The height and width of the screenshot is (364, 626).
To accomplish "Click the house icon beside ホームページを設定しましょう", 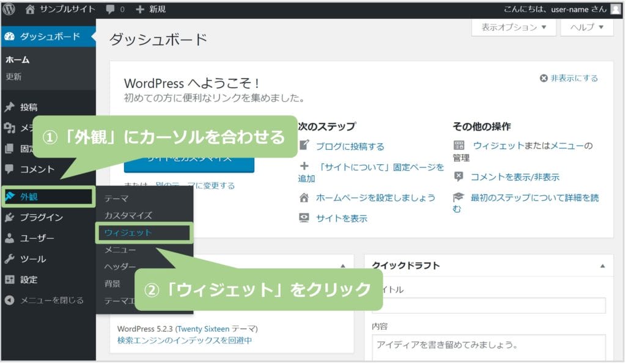I will tap(304, 197).
